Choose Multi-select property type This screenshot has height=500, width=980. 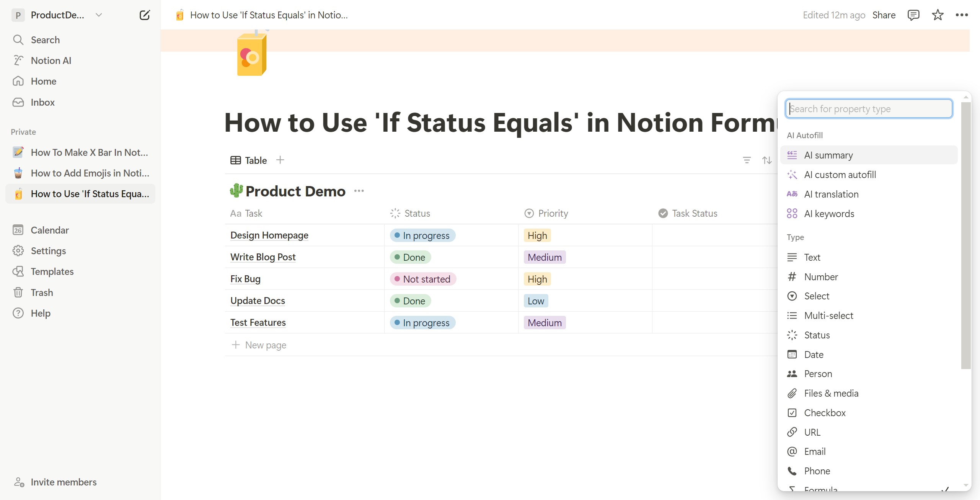pos(869,315)
